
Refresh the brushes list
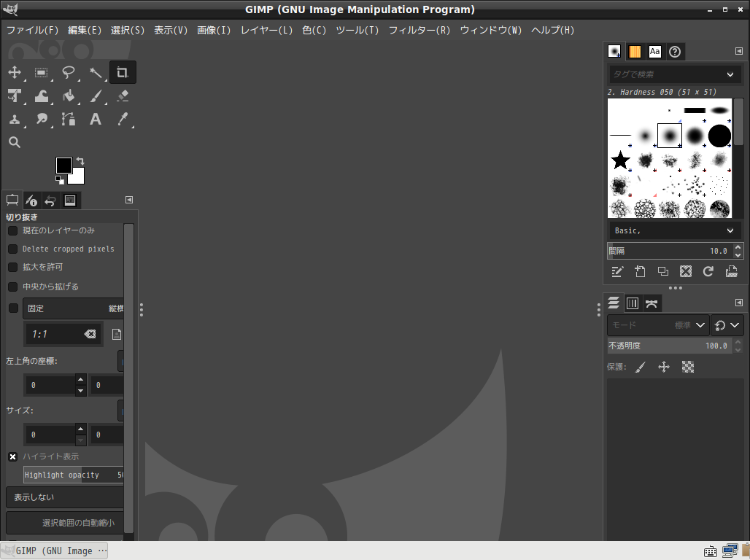tap(708, 272)
